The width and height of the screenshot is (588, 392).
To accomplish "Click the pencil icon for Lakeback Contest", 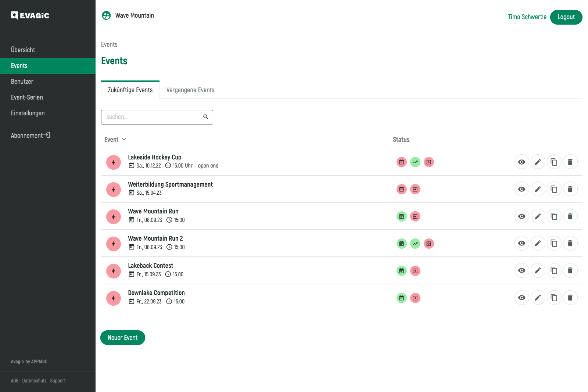I will (538, 271).
